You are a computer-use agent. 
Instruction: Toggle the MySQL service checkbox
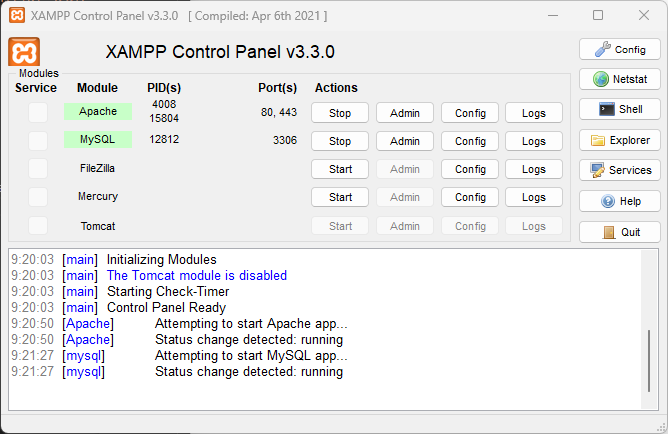[x=38, y=140]
